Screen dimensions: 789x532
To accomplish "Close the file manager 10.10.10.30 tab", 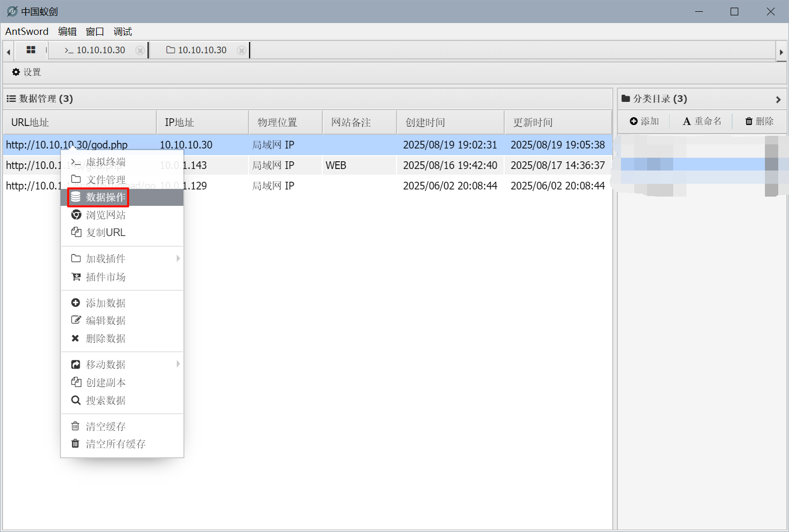I will pyautogui.click(x=241, y=50).
